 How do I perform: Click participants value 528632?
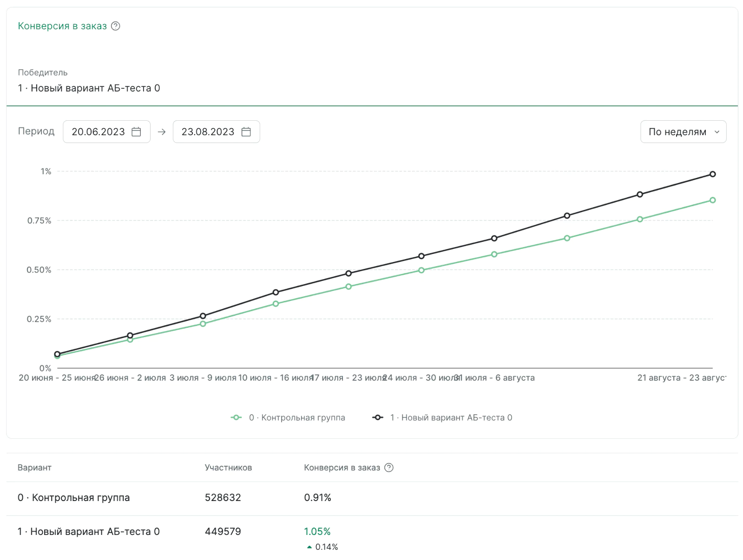point(223,498)
